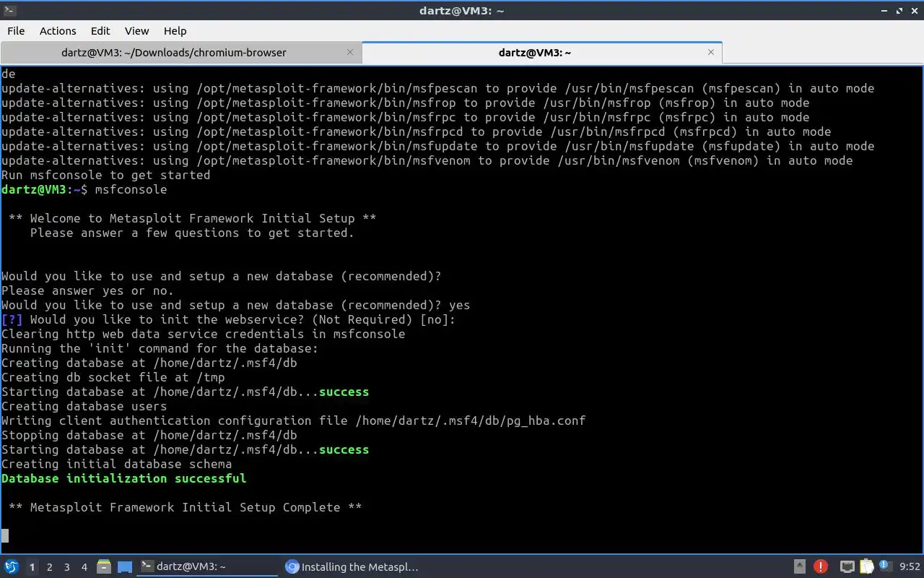Open the Help menu
Viewport: 924px width, 578px height.
(x=175, y=31)
